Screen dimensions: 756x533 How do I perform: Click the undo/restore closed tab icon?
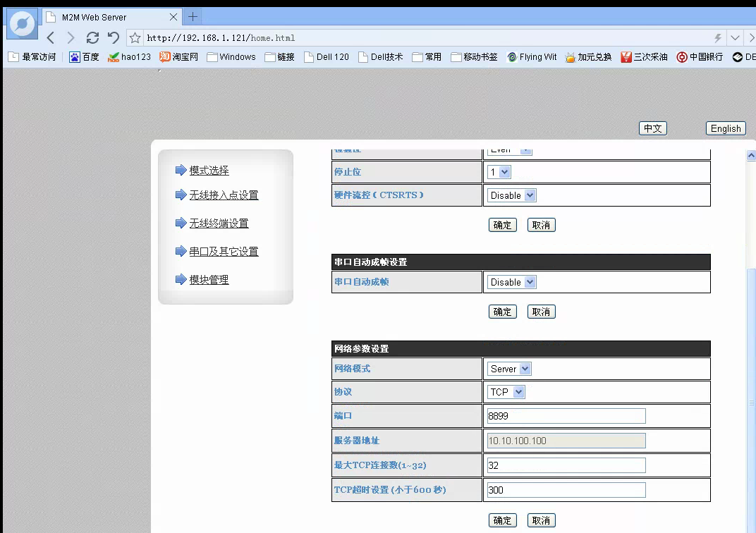[x=114, y=37]
